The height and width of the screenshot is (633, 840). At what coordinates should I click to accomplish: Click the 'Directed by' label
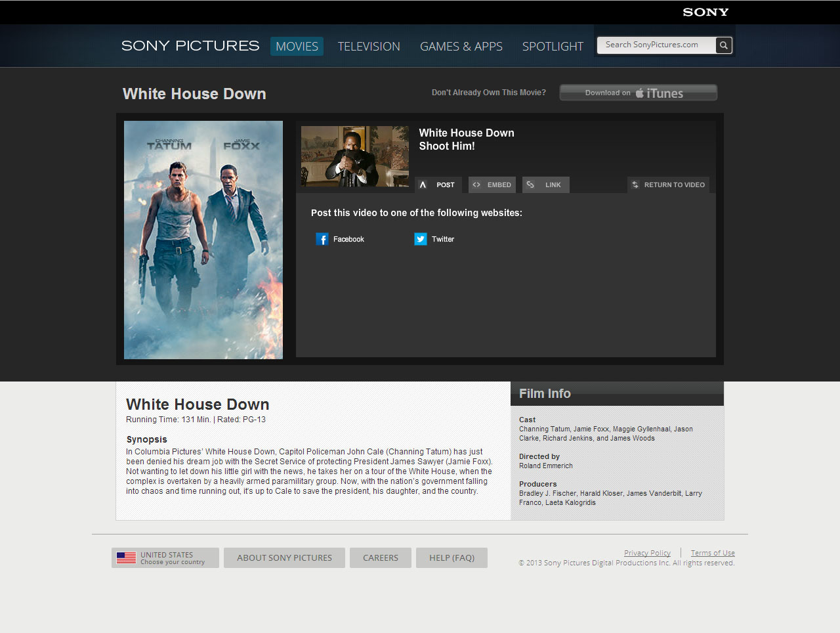(x=539, y=456)
